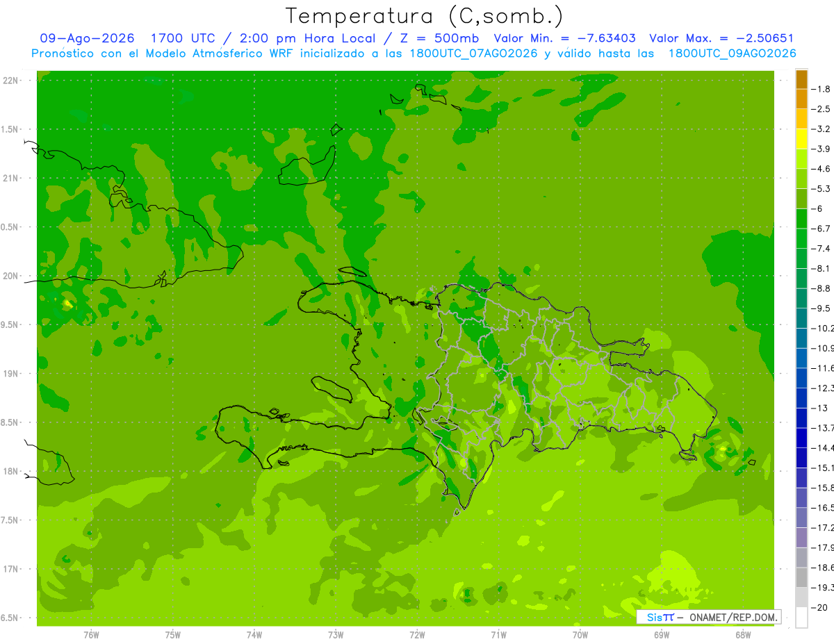Click the '74W' longitude label
Viewport: 834px width, 644px height.
254,634
